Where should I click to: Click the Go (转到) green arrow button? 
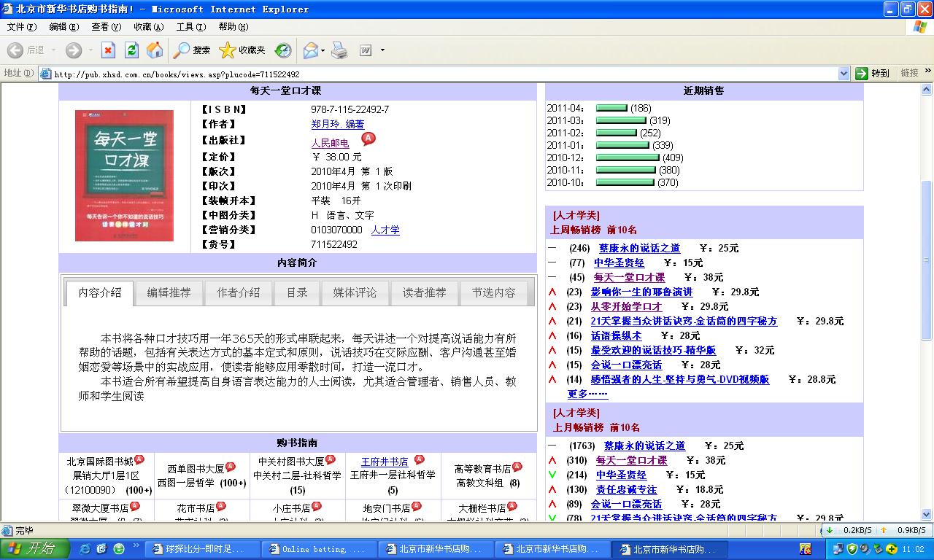[873, 73]
